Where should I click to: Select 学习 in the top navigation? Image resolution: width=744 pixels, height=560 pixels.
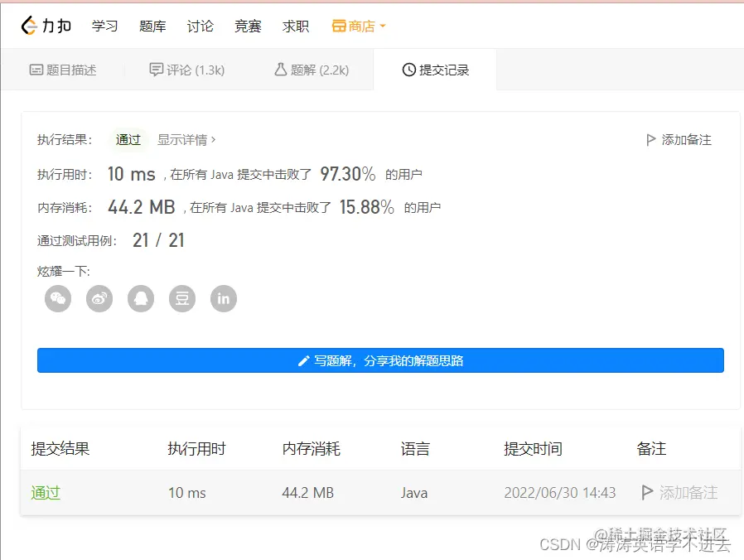tap(104, 26)
